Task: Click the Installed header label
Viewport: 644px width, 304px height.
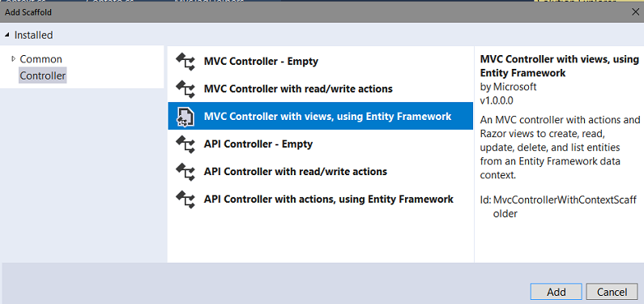Action: point(34,36)
